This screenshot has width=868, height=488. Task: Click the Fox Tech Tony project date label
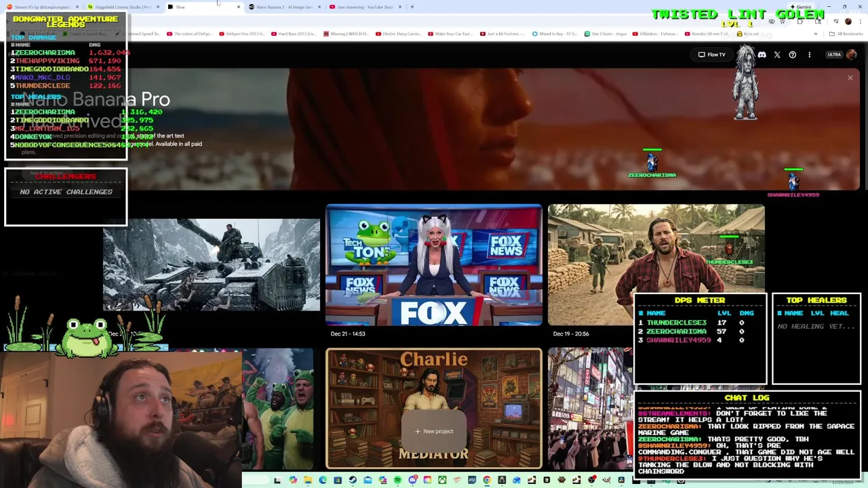(x=348, y=333)
